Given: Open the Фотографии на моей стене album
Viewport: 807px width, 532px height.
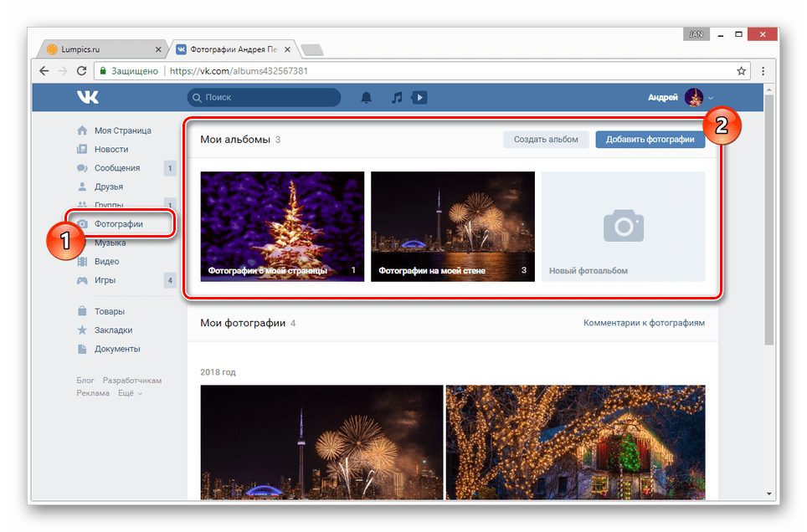Looking at the screenshot, I should click(452, 227).
